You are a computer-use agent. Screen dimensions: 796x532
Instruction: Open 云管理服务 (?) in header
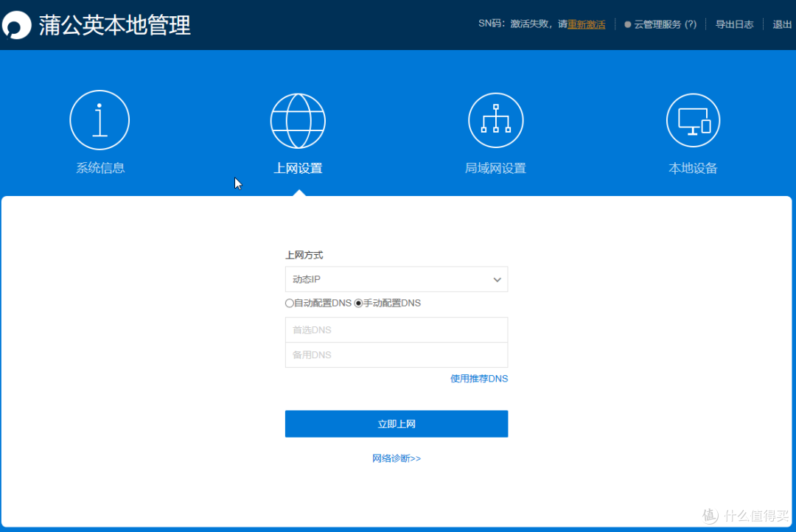[x=660, y=24]
